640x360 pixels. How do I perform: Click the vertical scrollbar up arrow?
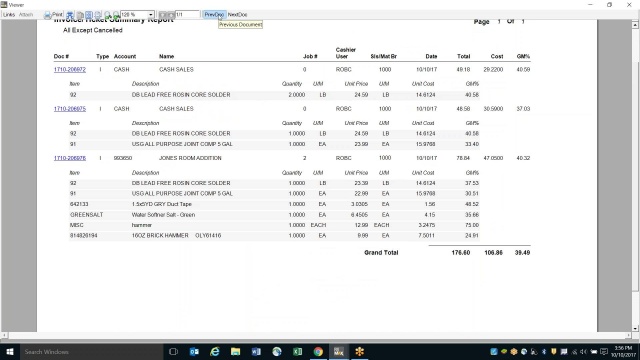pos(635,25)
